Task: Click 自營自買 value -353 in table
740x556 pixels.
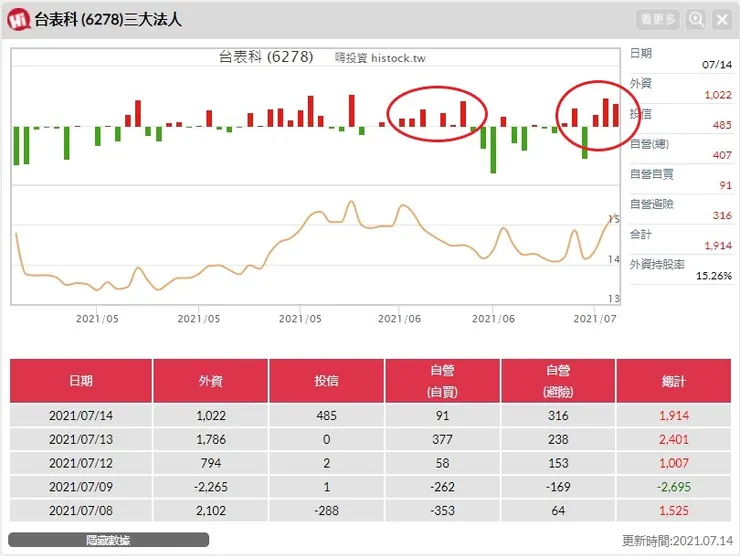Action: [x=442, y=511]
